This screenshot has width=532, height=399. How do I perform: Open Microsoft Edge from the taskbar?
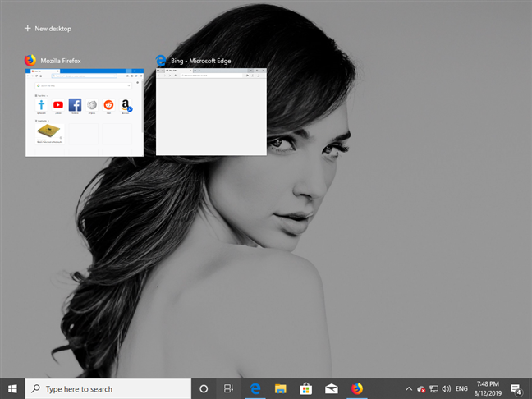tap(255, 389)
